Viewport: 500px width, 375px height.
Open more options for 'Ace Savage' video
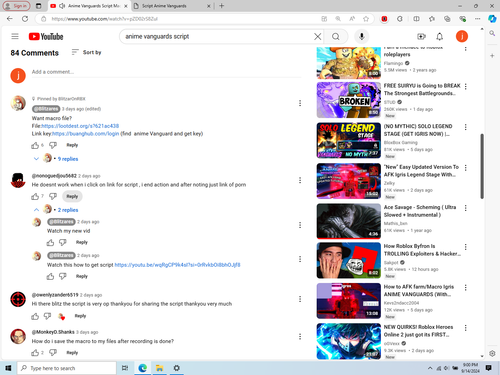466,208
